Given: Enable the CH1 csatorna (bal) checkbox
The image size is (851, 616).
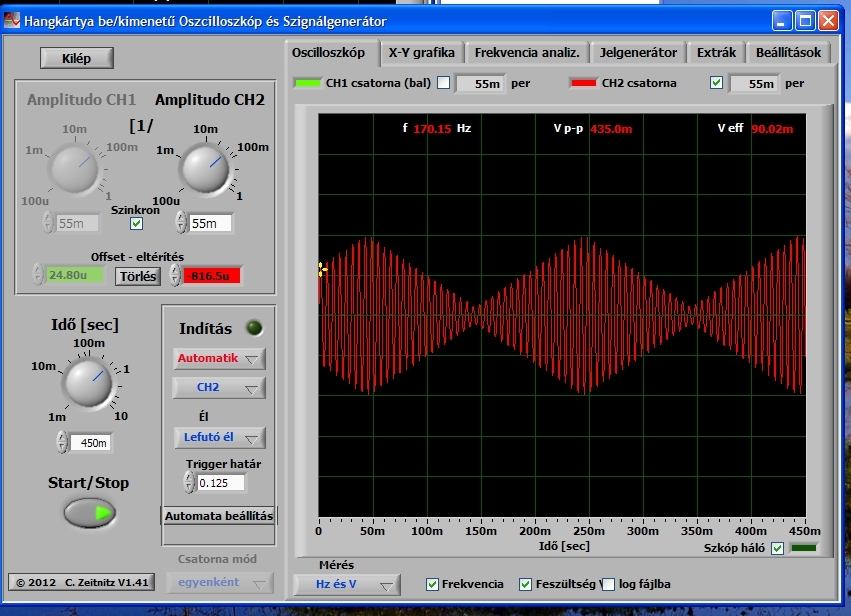Looking at the screenshot, I should 443,82.
